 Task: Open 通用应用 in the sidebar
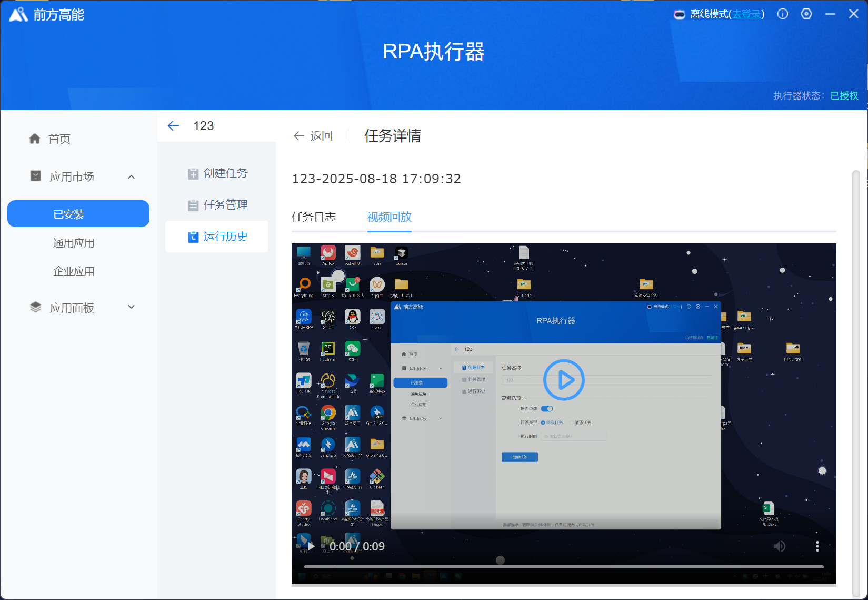74,243
